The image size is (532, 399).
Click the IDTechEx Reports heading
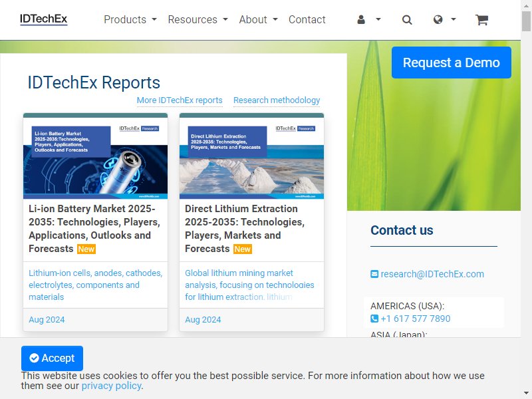[x=94, y=82]
